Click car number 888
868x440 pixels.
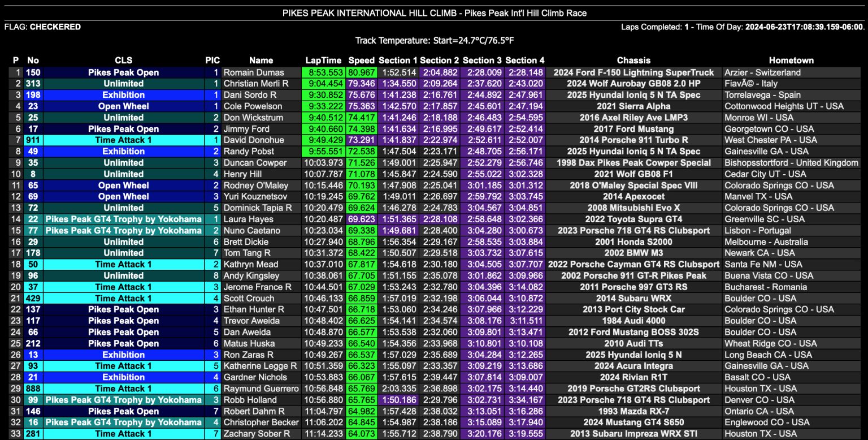[33, 389]
